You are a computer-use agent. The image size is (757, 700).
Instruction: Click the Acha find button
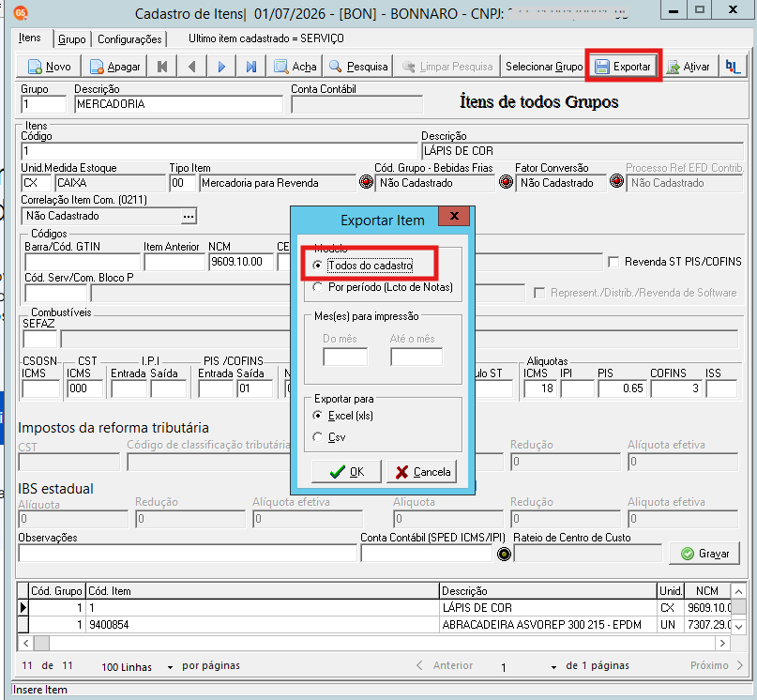pyautogui.click(x=295, y=67)
